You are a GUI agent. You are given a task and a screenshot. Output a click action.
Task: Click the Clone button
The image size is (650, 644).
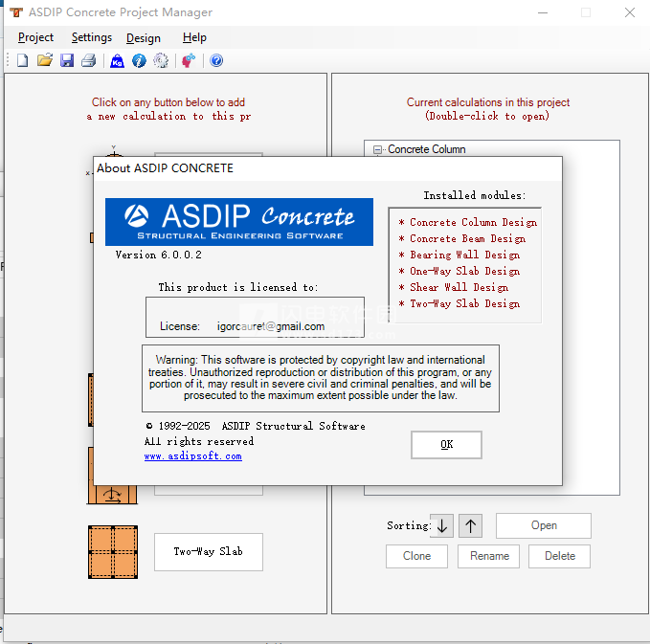coord(416,556)
